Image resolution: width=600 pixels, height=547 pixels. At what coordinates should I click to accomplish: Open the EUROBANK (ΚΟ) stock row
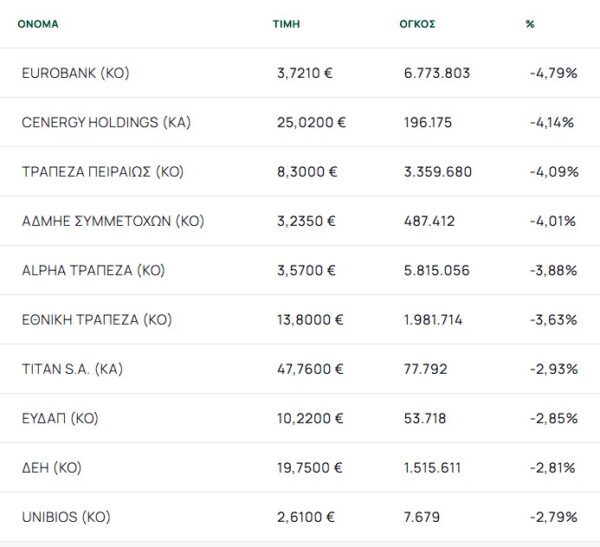click(300, 73)
